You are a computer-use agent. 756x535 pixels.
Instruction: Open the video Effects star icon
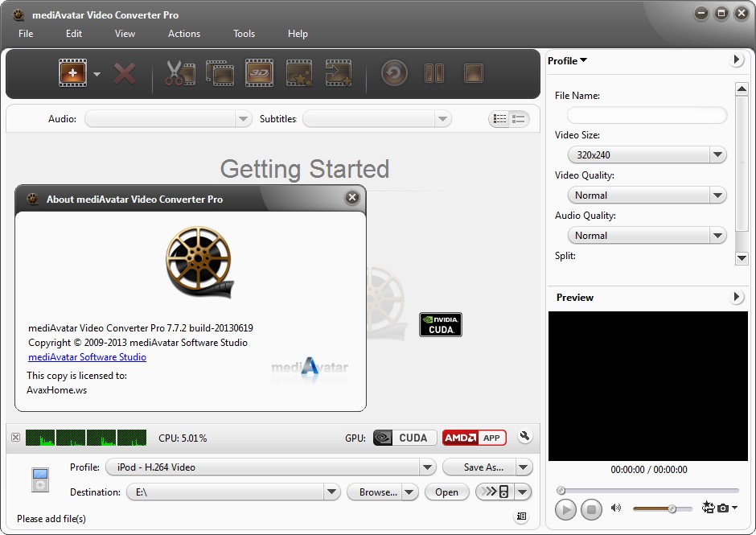tap(299, 73)
